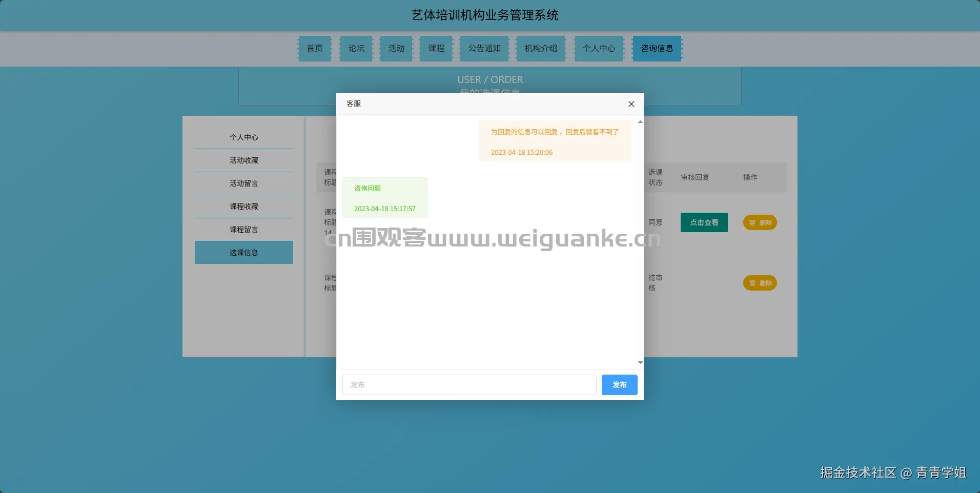Switch to the 课程 navigation tab
The image size is (980, 493).
(x=436, y=49)
